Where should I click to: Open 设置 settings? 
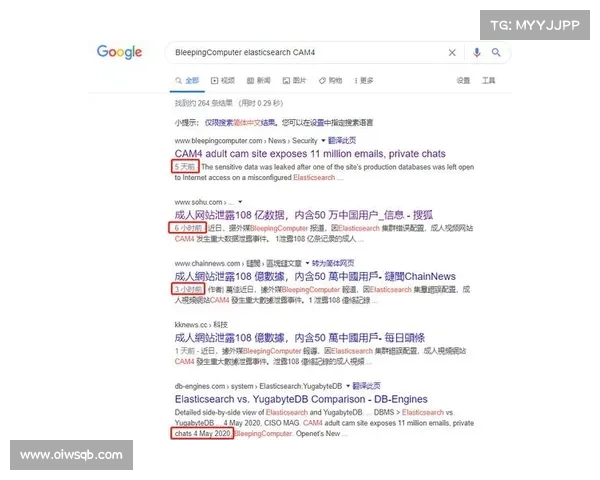(x=463, y=80)
